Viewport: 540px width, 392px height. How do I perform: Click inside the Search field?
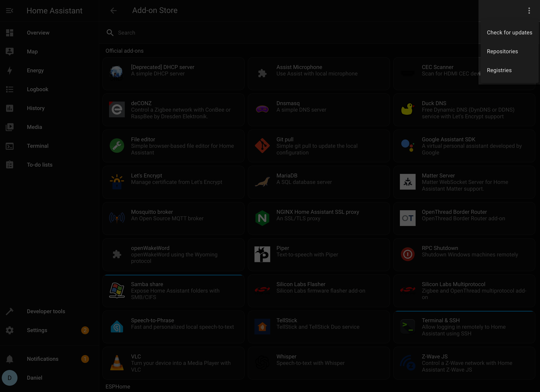[167, 33]
